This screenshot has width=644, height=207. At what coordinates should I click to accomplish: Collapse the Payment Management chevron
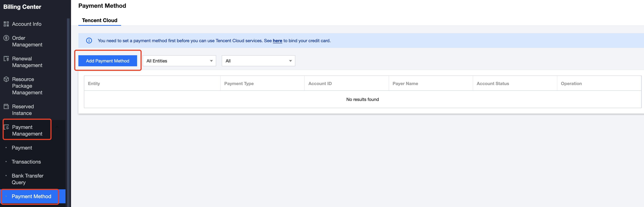coord(57,127)
